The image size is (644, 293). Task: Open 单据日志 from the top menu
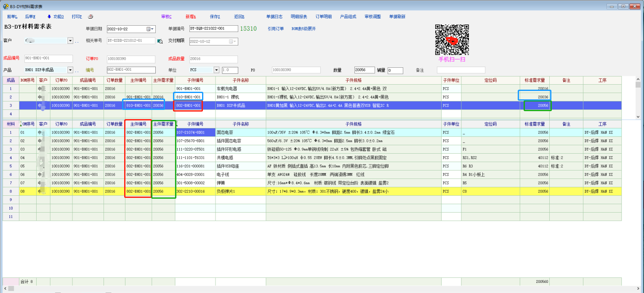[x=274, y=17]
